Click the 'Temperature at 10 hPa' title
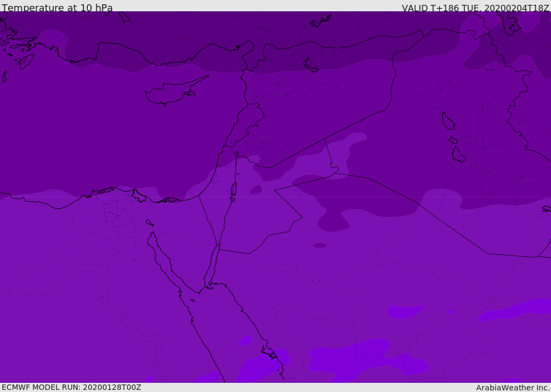This screenshot has height=392, width=551. (57, 7)
